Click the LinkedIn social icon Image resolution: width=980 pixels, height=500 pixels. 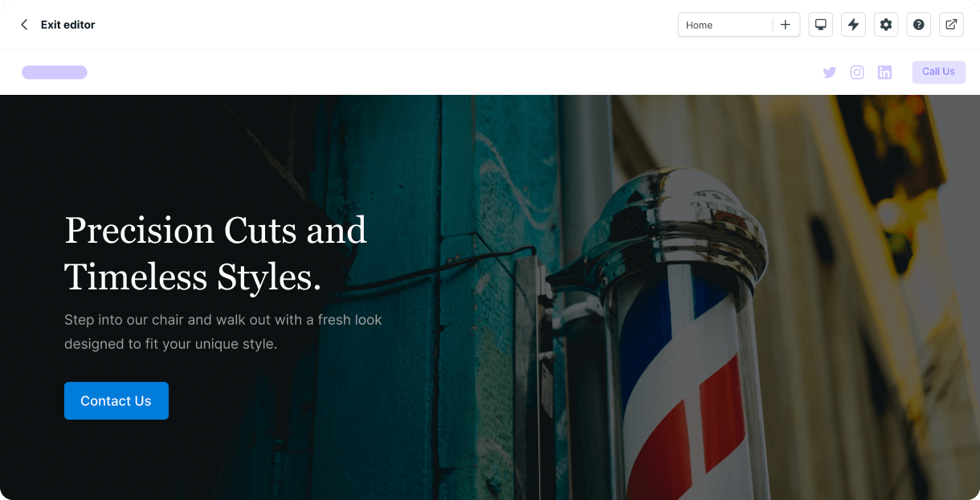(884, 72)
